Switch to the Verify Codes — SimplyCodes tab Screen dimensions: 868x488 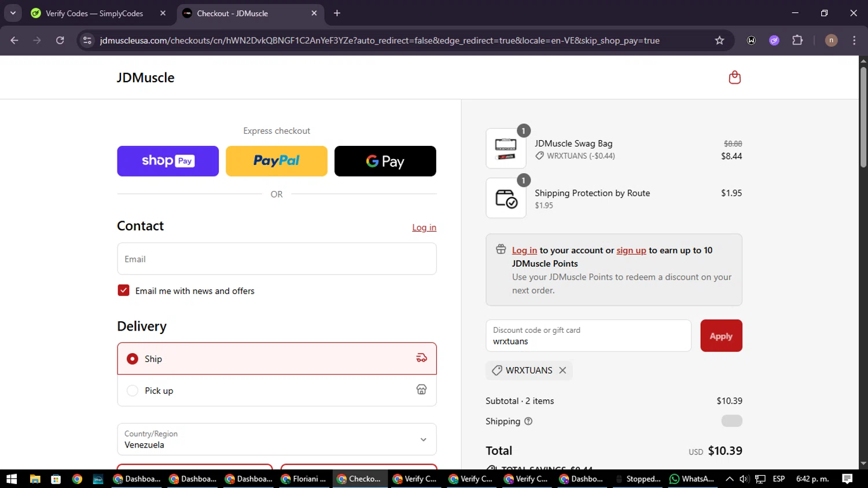pos(94,13)
